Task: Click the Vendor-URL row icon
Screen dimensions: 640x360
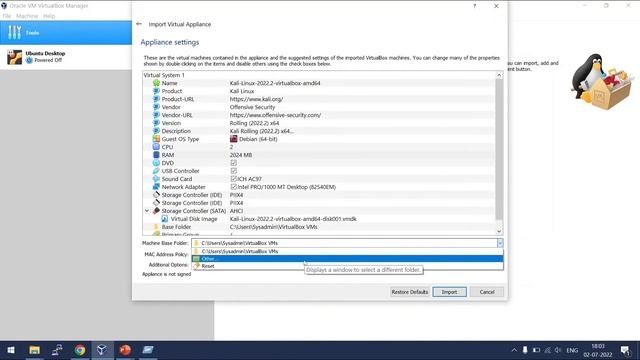Action: coord(156,115)
